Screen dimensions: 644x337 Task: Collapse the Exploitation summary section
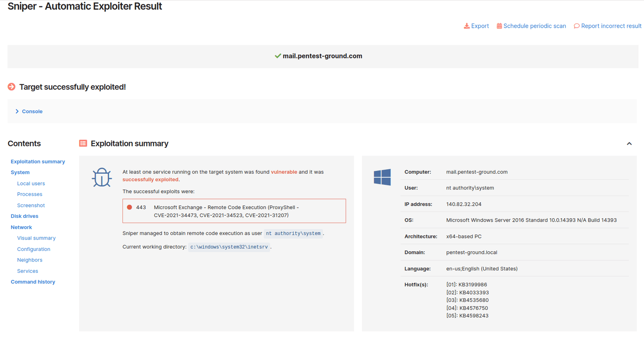629,144
